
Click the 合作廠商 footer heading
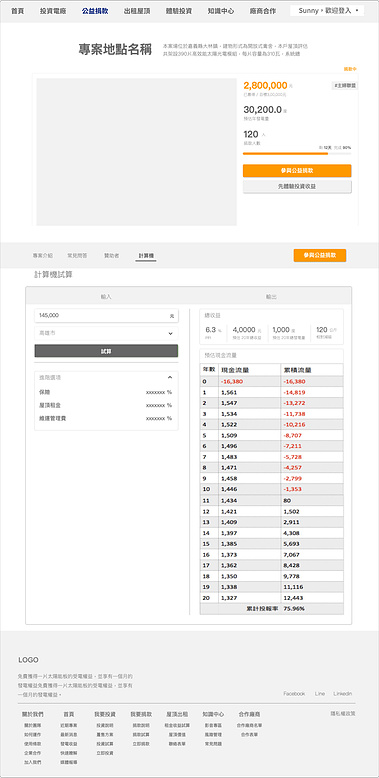tap(249, 714)
